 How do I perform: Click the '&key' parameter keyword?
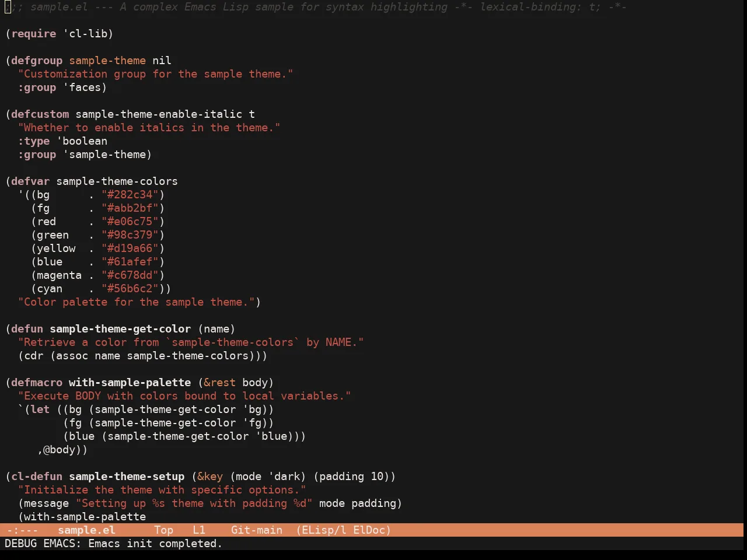click(210, 477)
